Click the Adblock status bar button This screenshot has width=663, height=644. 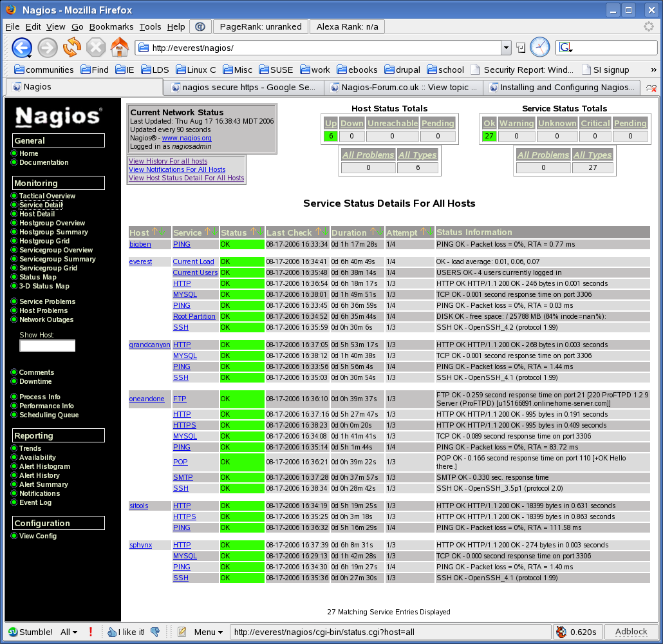click(631, 632)
